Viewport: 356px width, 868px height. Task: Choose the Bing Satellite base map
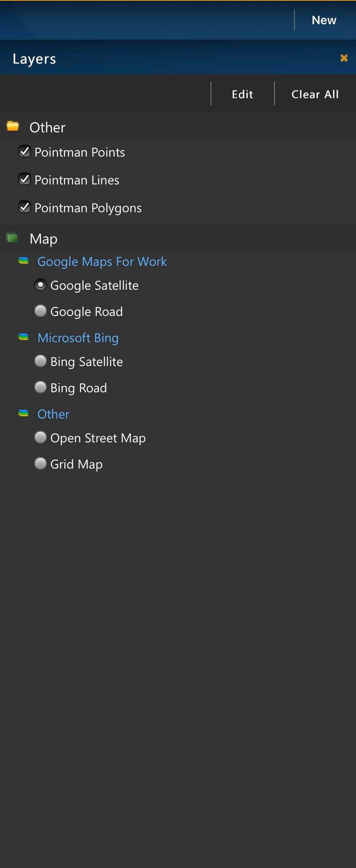[x=41, y=361]
